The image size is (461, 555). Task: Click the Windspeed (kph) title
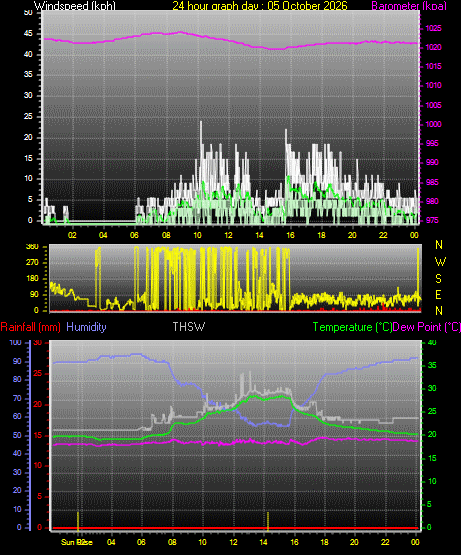[x=75, y=6]
